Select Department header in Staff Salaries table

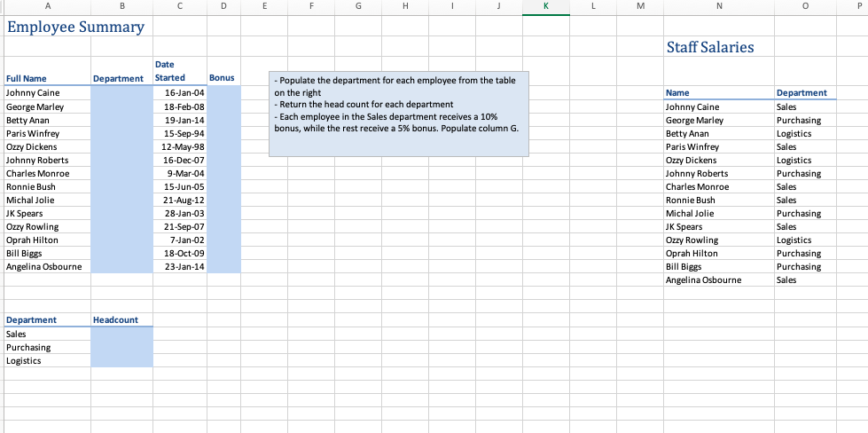tap(805, 93)
